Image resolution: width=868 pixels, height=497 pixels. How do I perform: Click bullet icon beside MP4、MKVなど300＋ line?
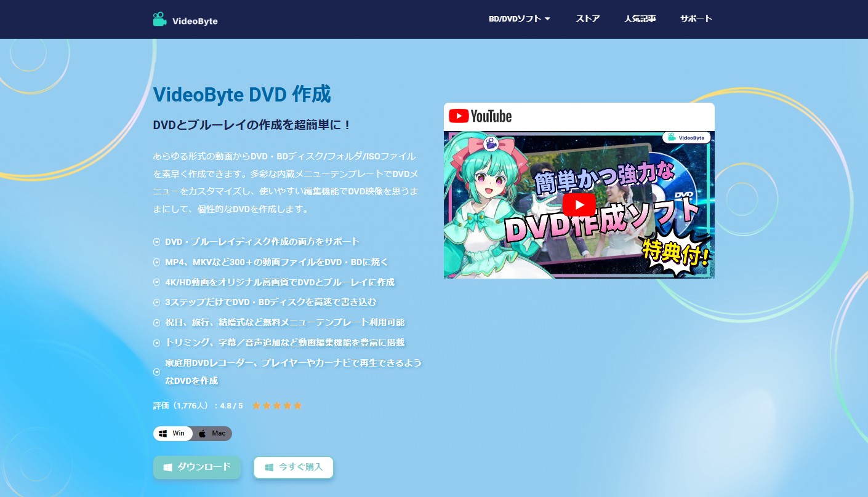(156, 262)
